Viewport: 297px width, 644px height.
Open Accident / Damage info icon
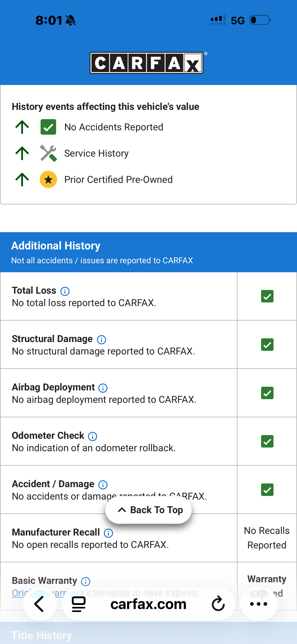click(x=103, y=485)
